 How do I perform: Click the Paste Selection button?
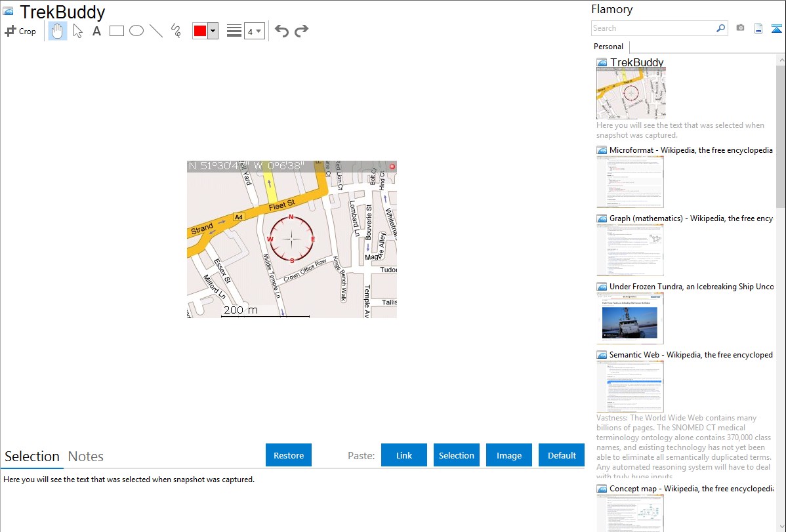456,455
